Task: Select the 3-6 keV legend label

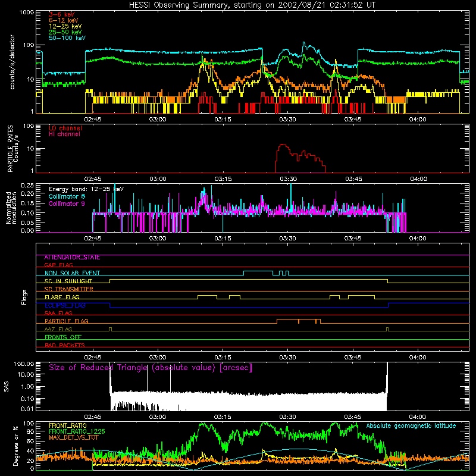Action: pyautogui.click(x=62, y=14)
